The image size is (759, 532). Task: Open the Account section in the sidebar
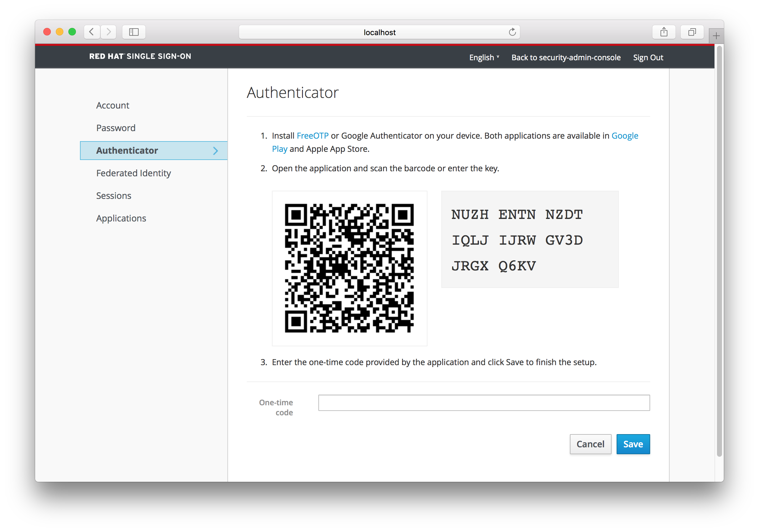tap(113, 105)
